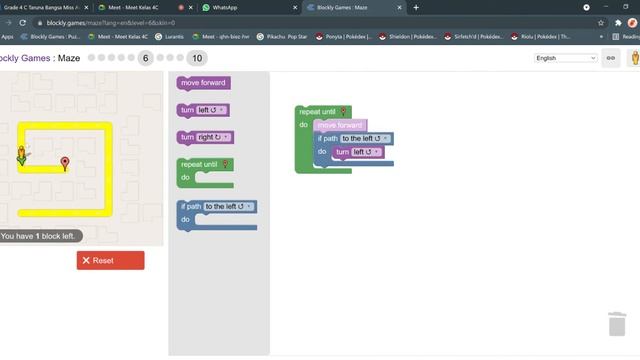Open the workspace 'turn left' block dropdown
Viewport: 640px width, 360px height.
point(367,152)
